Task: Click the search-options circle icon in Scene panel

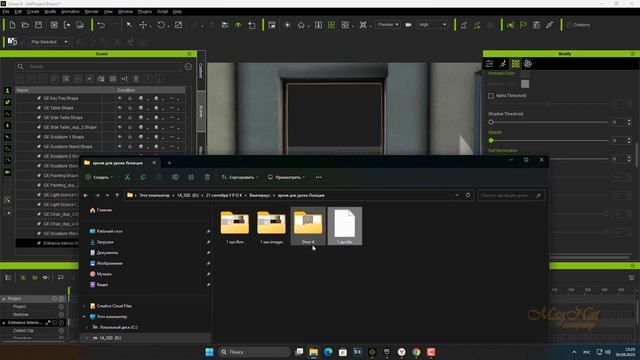Action: coord(188,67)
